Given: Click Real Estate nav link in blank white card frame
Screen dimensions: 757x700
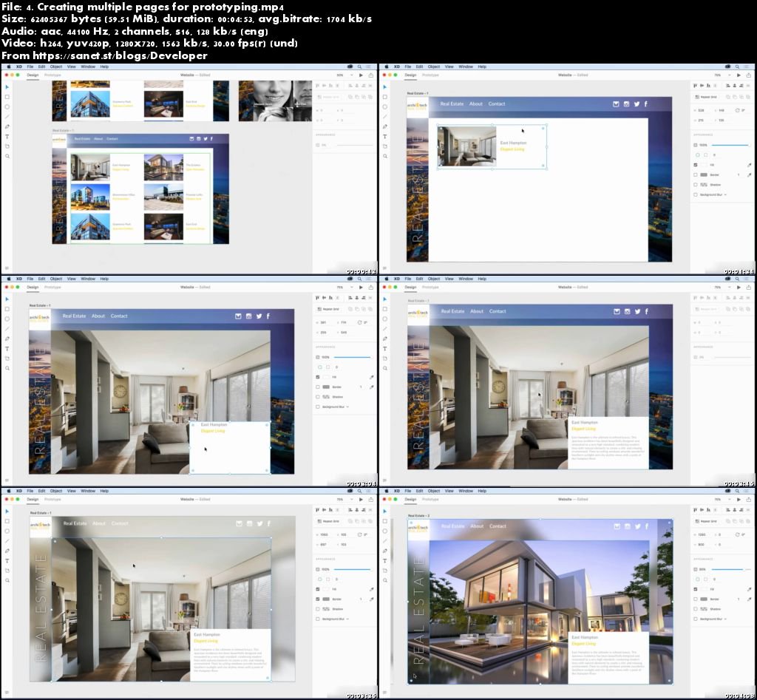Looking at the screenshot, I should (75, 316).
